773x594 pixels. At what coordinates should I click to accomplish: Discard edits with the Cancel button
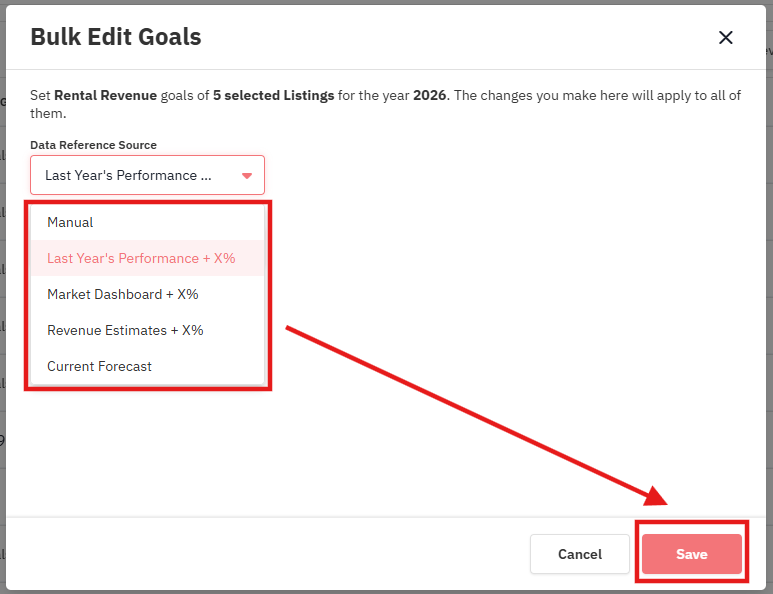pyautogui.click(x=580, y=554)
